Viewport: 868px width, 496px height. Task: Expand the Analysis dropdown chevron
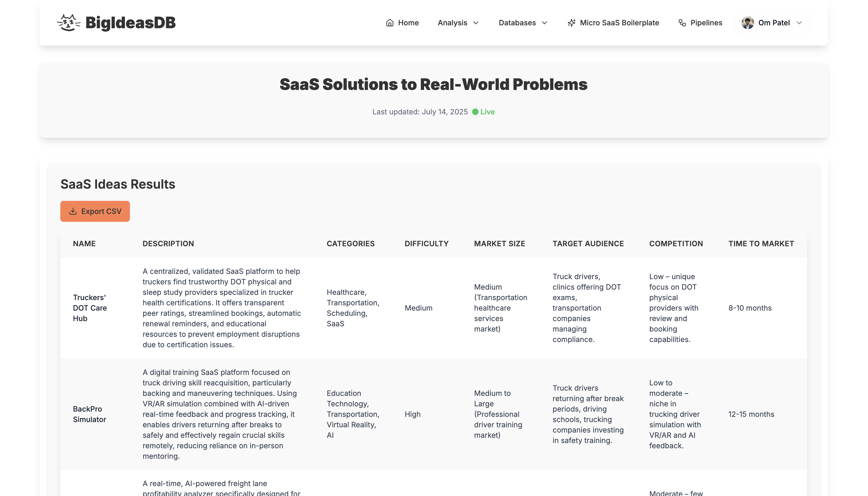(476, 23)
